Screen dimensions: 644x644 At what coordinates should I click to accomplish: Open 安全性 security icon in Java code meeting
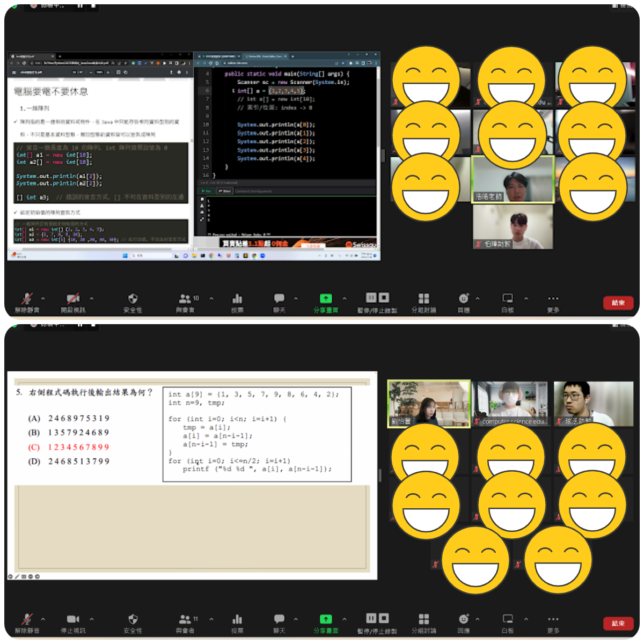pos(133,299)
